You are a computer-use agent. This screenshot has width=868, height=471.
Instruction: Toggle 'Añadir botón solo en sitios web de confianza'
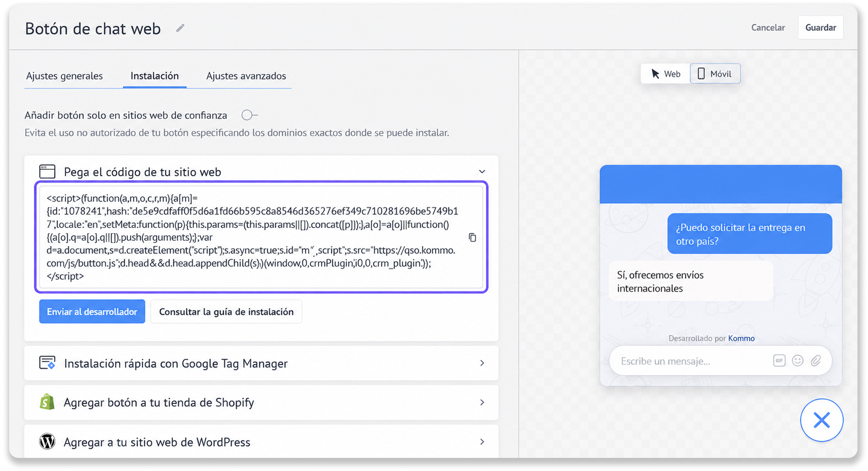click(250, 115)
